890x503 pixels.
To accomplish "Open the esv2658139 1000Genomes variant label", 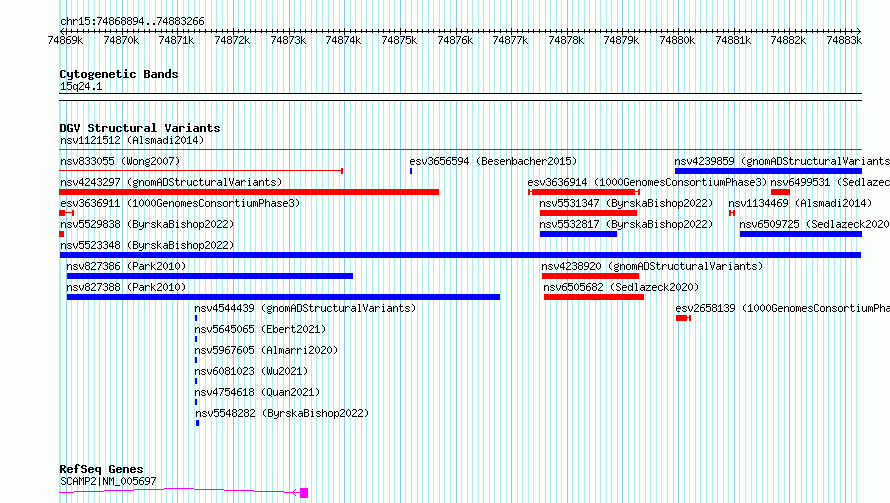I will (783, 308).
